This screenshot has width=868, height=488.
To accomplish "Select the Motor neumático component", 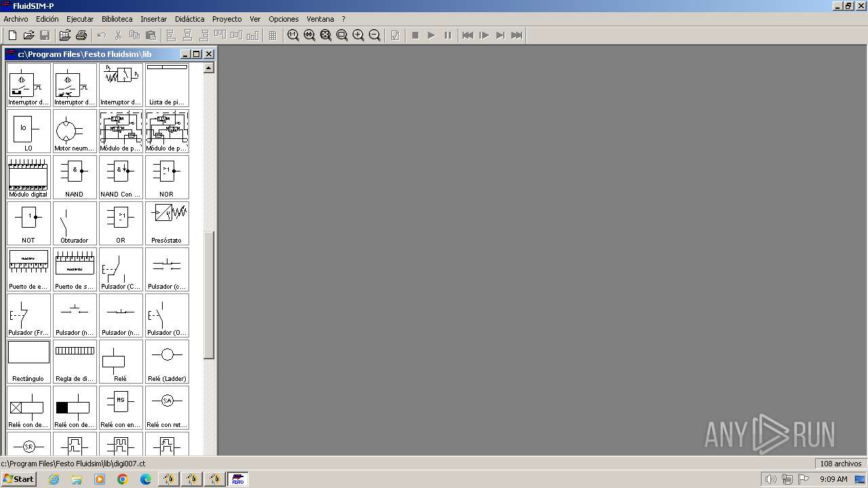I will tap(75, 131).
